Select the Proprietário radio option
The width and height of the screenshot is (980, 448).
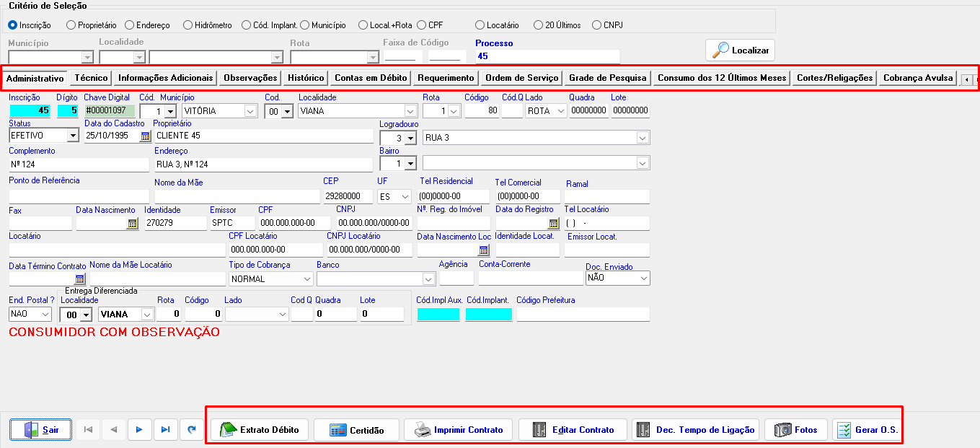click(71, 25)
